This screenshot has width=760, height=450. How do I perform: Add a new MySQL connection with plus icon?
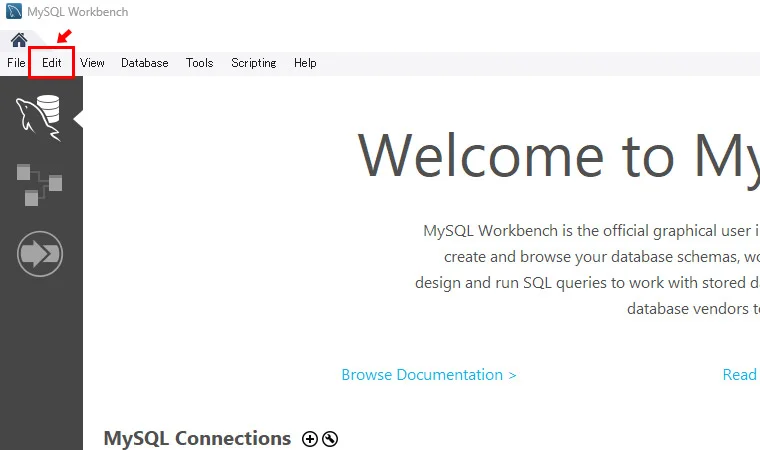tap(310, 439)
